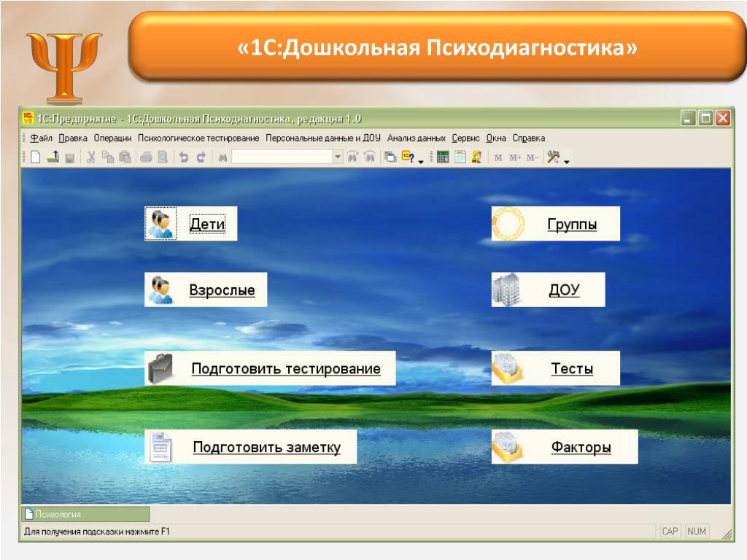Open the Окна menu
The width and height of the screenshot is (747, 560).
(496, 138)
